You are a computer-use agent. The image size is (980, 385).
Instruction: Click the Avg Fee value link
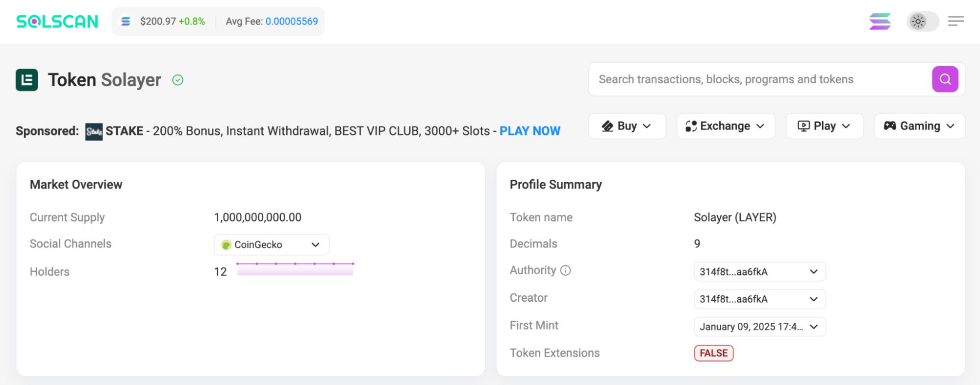coord(292,22)
